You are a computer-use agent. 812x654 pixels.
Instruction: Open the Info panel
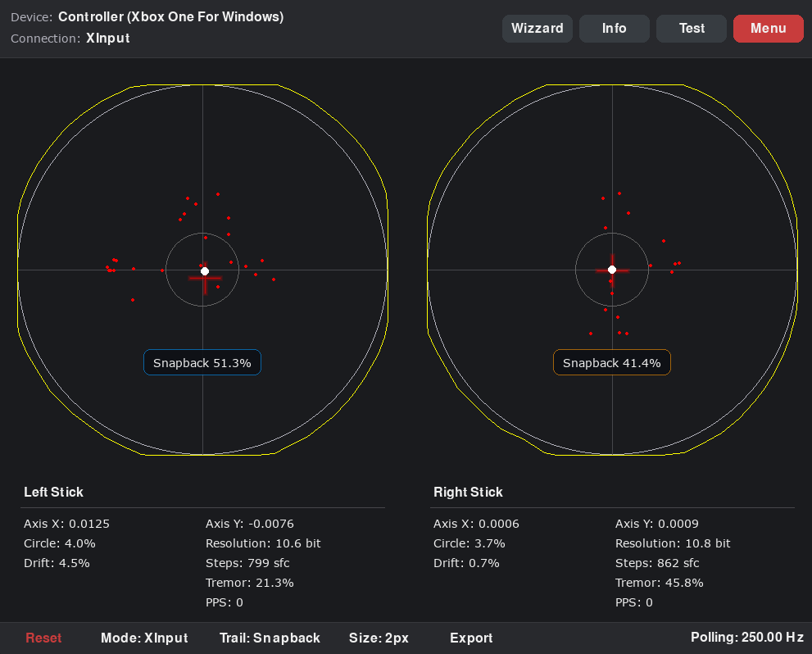(615, 28)
